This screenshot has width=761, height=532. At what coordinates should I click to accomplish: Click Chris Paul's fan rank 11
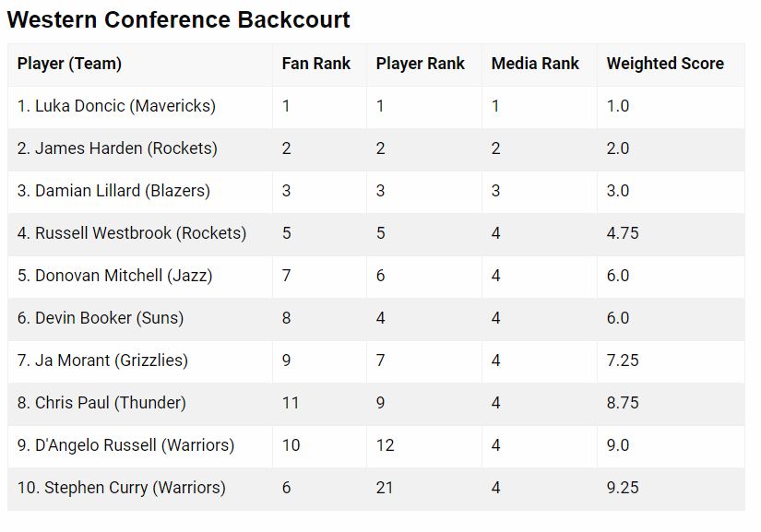tap(291, 403)
